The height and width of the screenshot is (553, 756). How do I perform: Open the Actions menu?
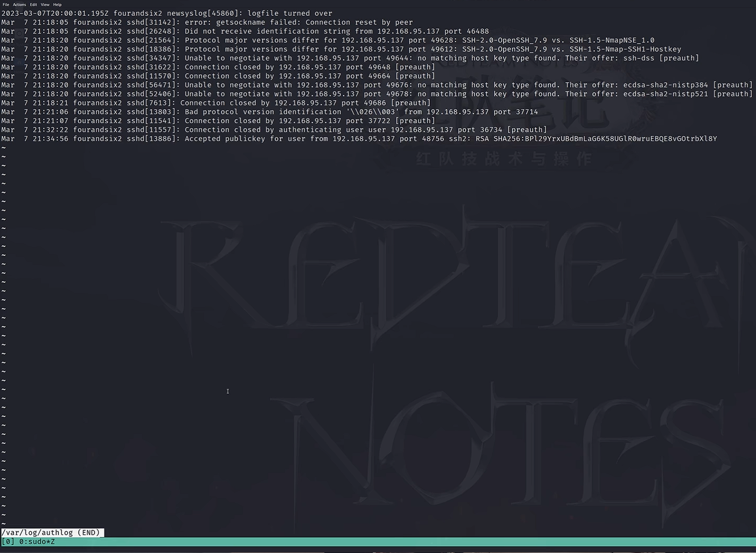(x=19, y=5)
